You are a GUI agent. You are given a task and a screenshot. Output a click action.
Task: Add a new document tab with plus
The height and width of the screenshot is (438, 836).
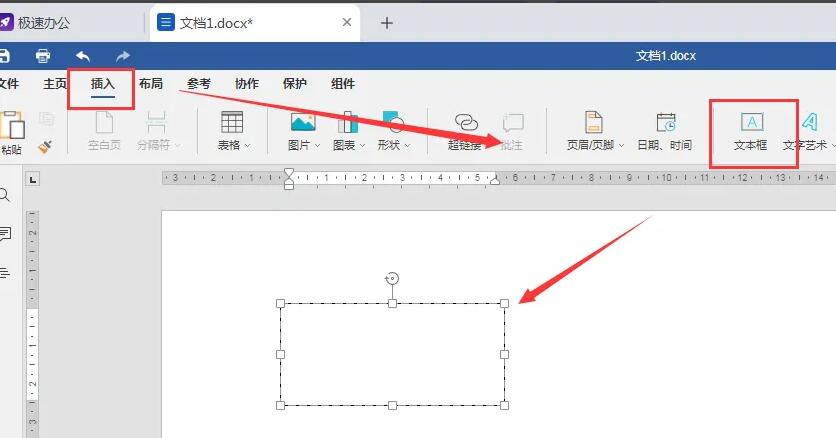tap(387, 23)
